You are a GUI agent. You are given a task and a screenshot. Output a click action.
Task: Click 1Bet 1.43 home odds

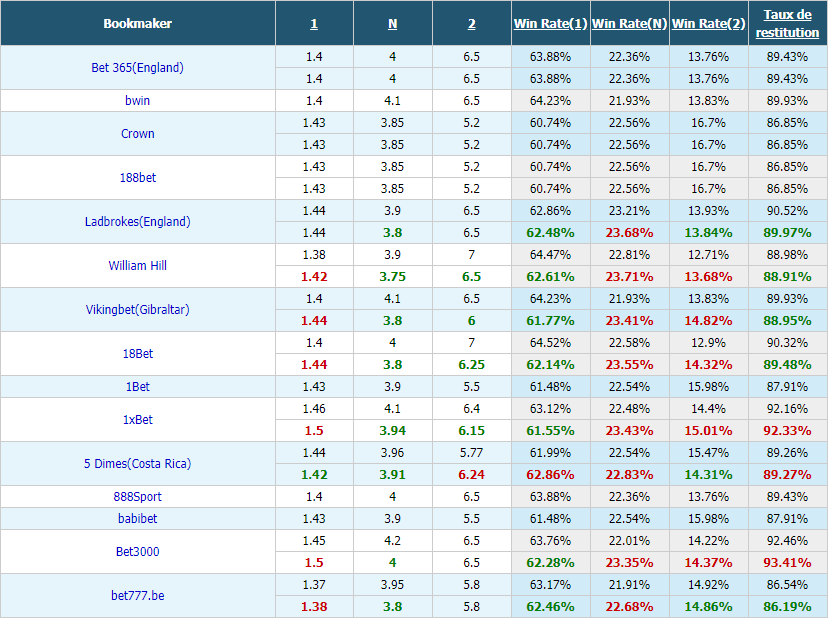[x=314, y=387]
